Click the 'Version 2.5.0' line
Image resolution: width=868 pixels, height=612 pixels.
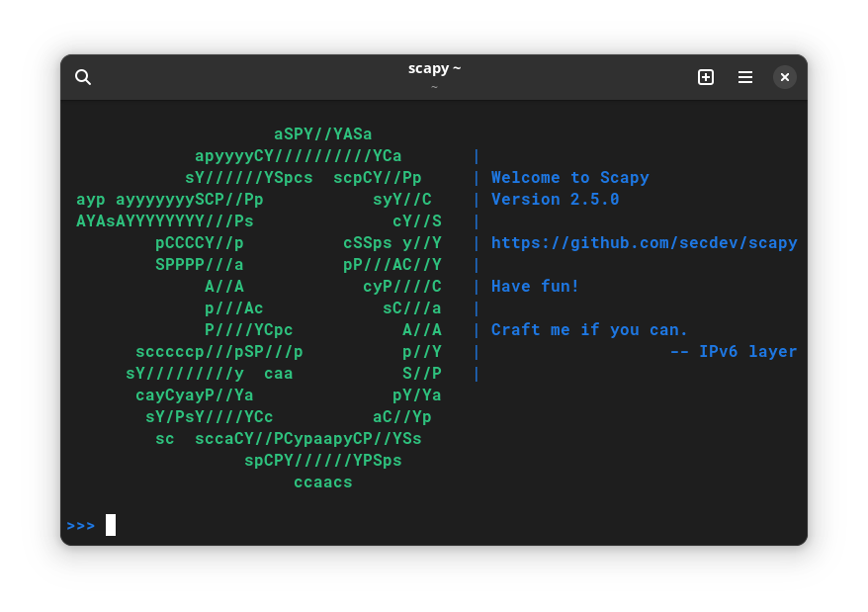pyautogui.click(x=555, y=200)
